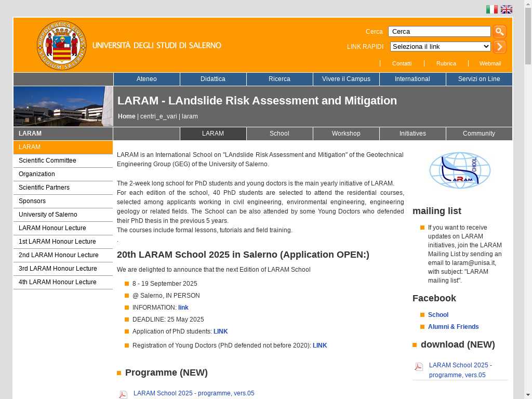Screen dimensions: 532x399
Task: Click the '@ Salerno, IN PERSON' text
Action: click(x=166, y=296)
